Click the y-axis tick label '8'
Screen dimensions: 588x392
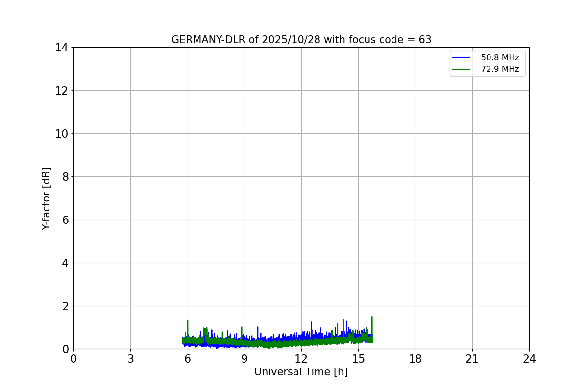(x=65, y=177)
